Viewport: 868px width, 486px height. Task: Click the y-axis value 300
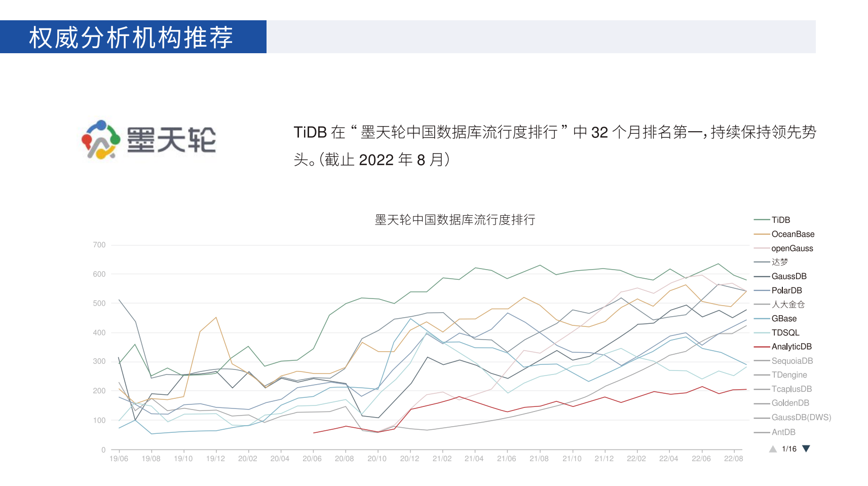[99, 361]
